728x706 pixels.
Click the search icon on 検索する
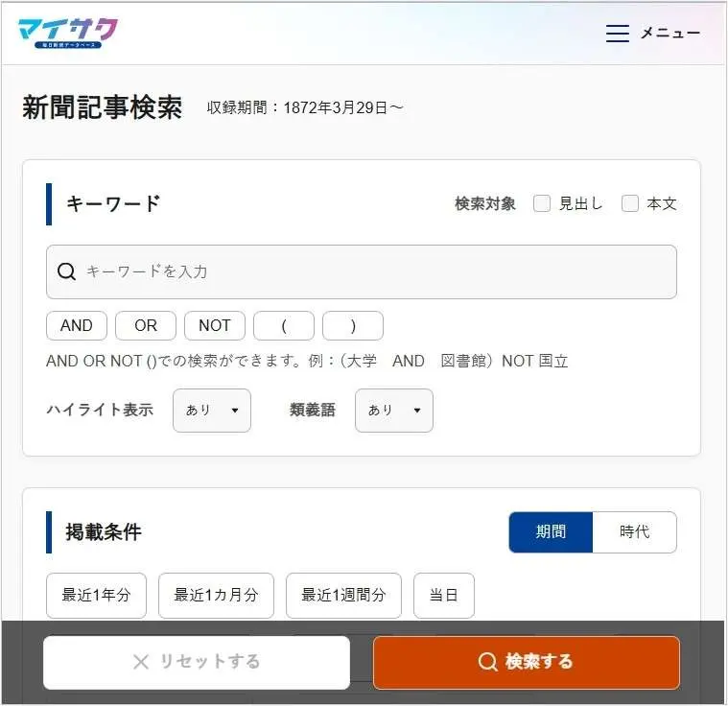[487, 662]
